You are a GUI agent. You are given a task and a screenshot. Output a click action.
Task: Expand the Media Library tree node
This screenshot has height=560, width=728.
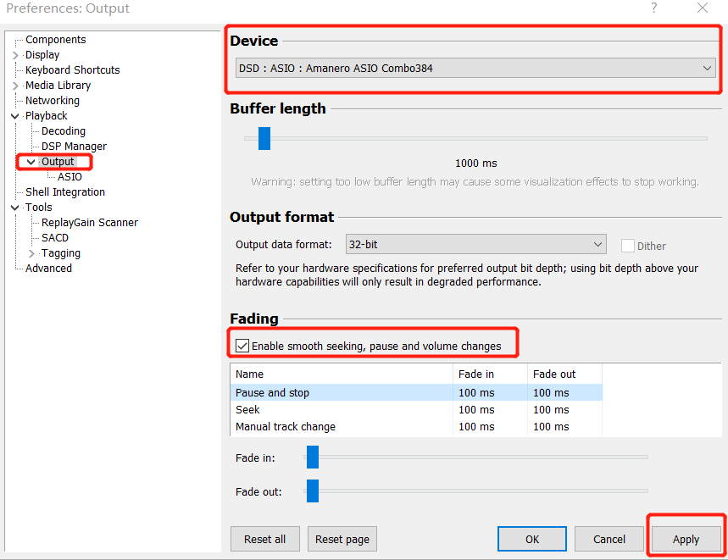[x=15, y=86]
